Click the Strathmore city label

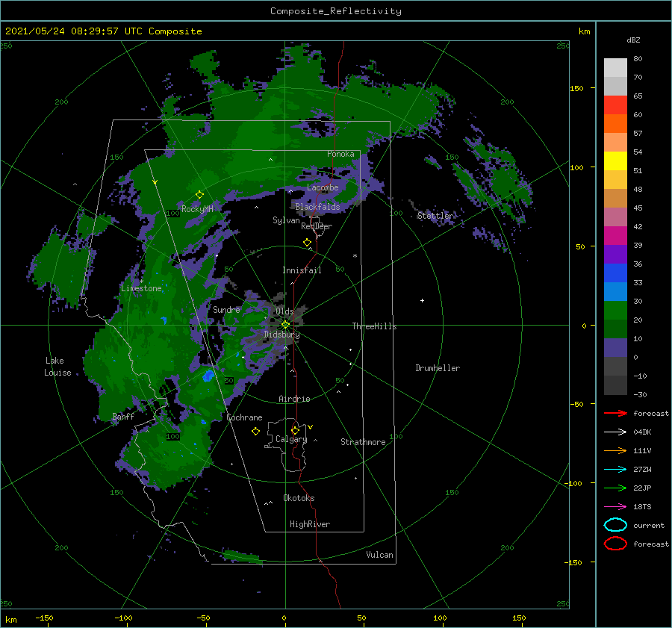coord(363,442)
